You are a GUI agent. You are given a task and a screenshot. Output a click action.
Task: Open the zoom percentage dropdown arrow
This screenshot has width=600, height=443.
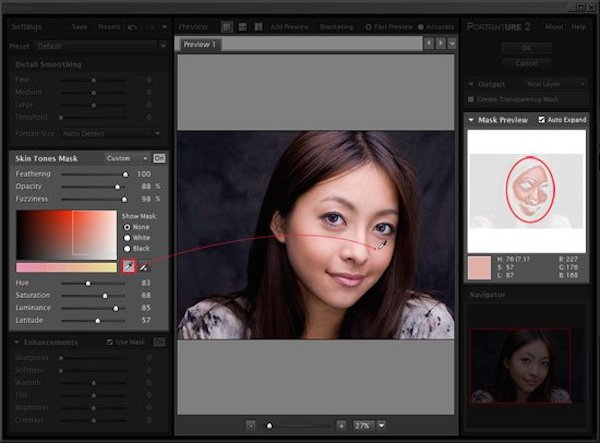tap(381, 425)
